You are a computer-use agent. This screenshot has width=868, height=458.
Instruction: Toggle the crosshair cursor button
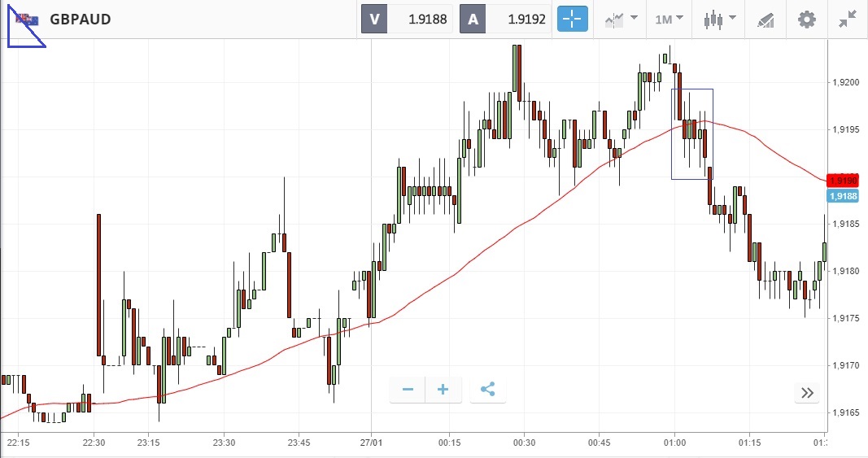click(572, 20)
